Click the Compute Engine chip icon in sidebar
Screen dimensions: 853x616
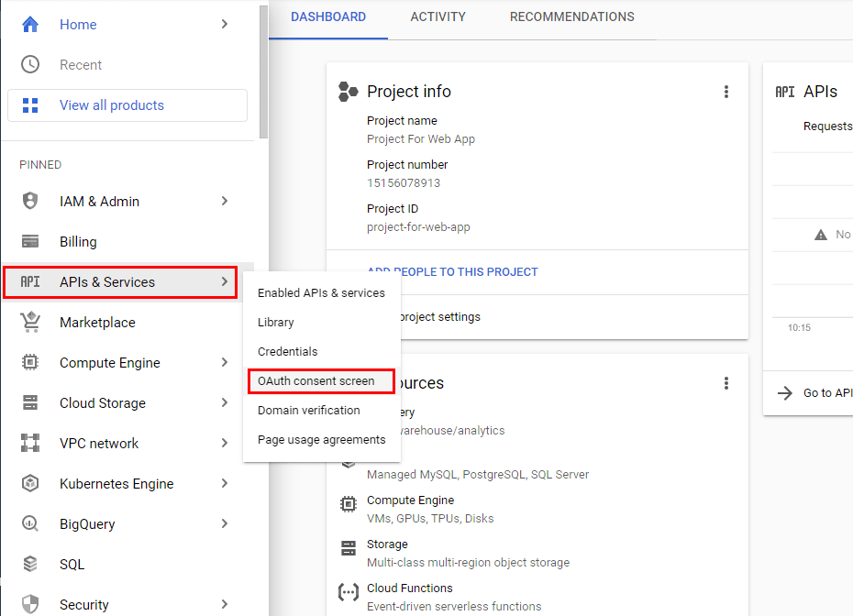click(30, 362)
